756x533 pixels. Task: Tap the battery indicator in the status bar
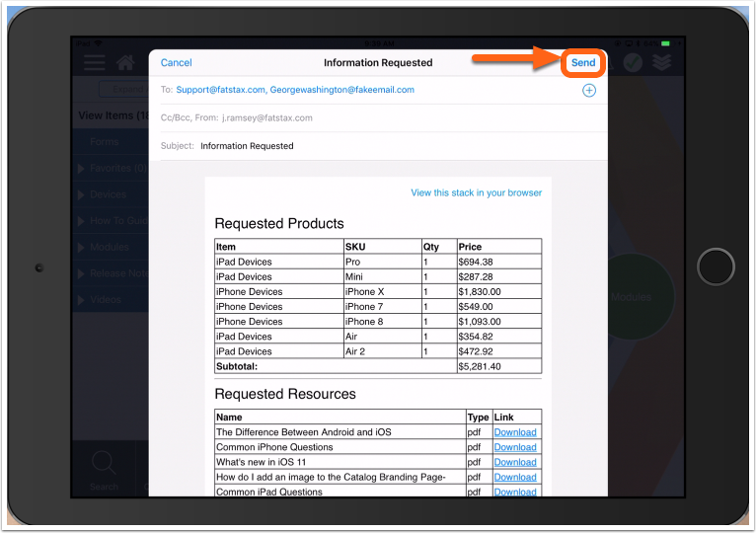coord(666,43)
